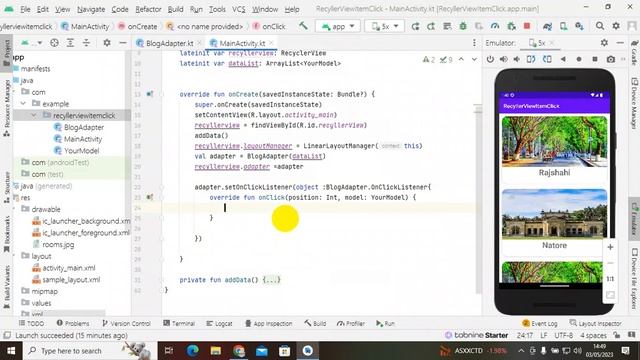Open the Problems tool window
Viewport: 640px width, 360px height.
tap(73, 323)
